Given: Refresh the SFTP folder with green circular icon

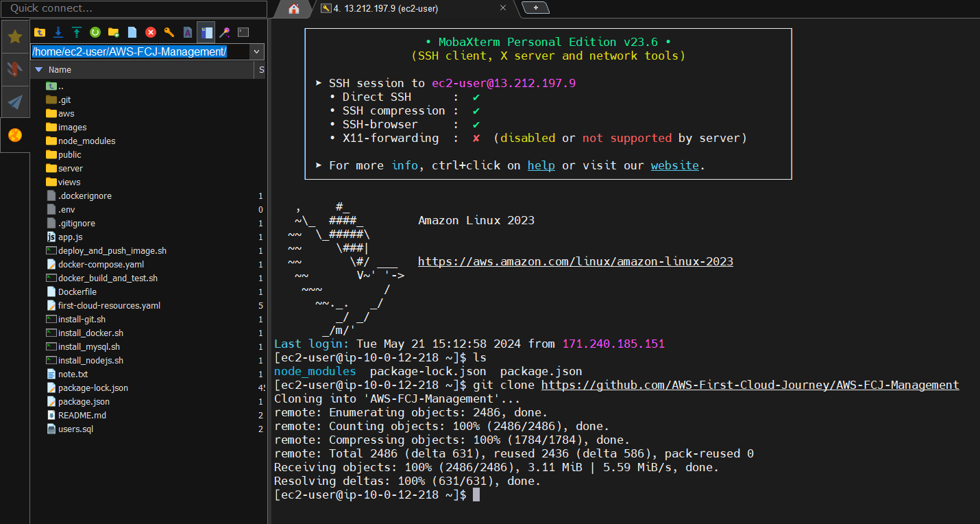Looking at the screenshot, I should [95, 32].
